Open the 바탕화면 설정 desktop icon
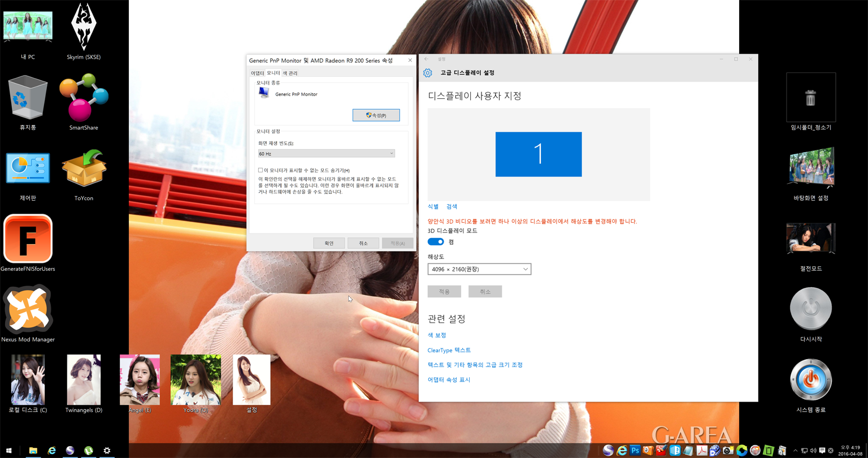868x458 pixels. (x=811, y=174)
